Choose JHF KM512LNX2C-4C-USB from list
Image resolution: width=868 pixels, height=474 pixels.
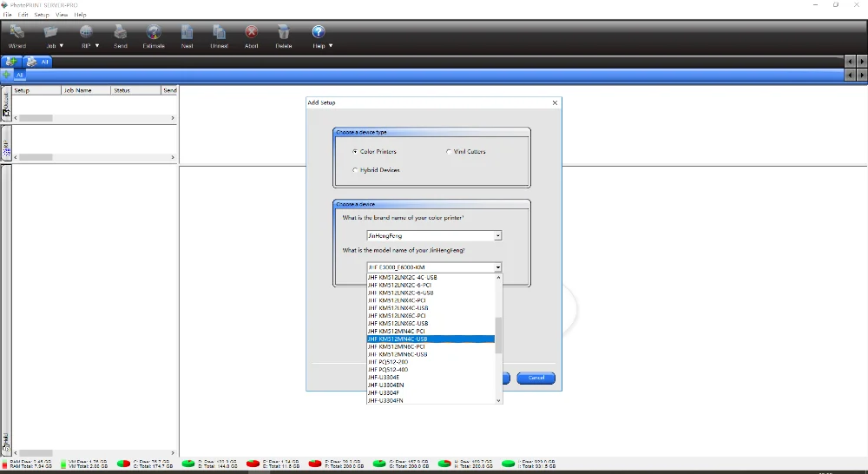[431, 277]
